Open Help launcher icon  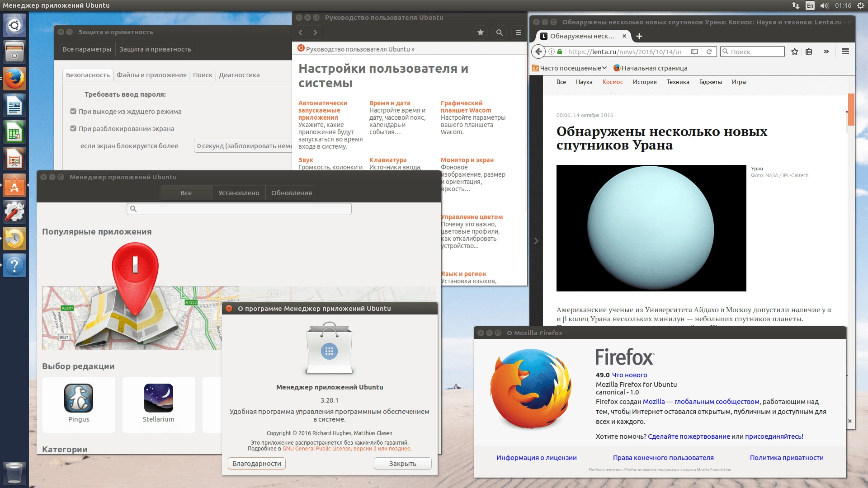(x=14, y=265)
